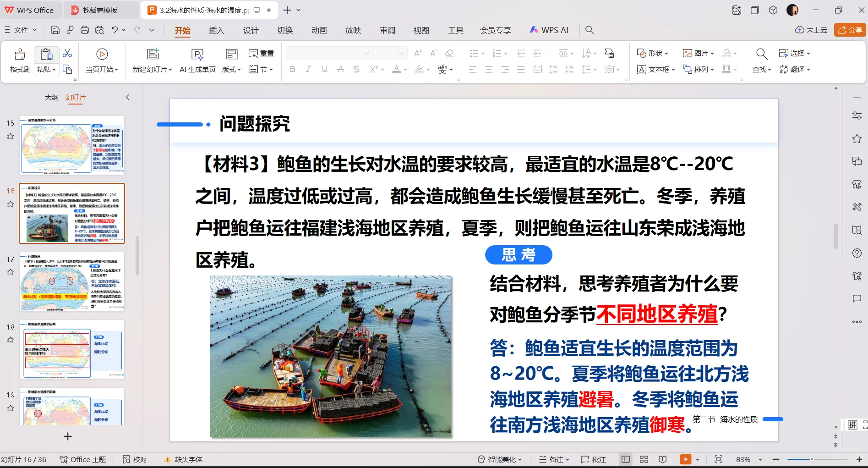Screen dimensions: 868x468
Task: Click the Redo arrow icon
Action: pyautogui.click(x=137, y=30)
